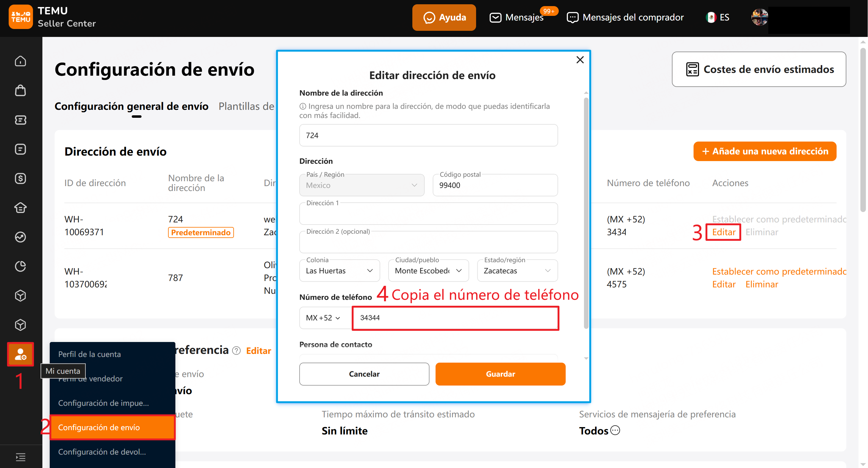Image resolution: width=868 pixels, height=468 pixels.
Task: Click the Nombre de la dirección field with 724
Action: 428,135
